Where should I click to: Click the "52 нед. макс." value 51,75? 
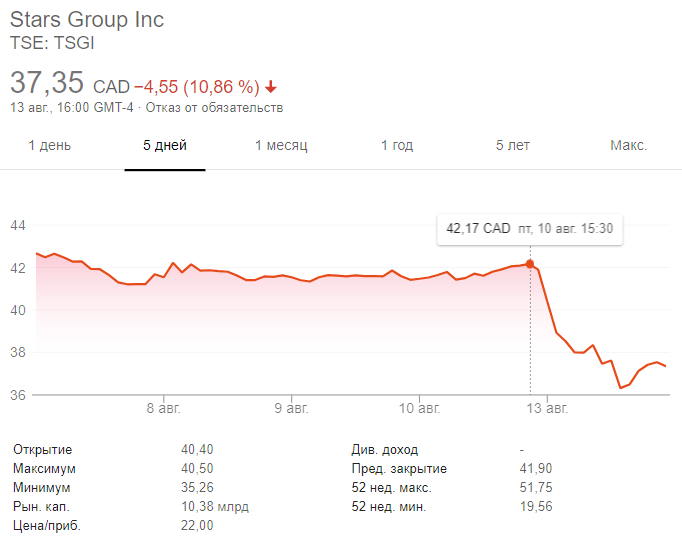[536, 488]
